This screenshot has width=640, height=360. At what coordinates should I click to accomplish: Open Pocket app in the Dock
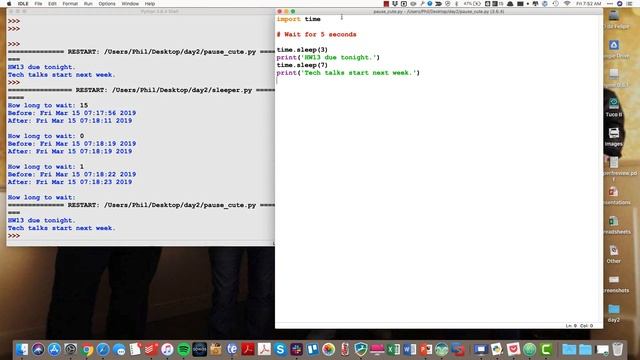(513, 349)
